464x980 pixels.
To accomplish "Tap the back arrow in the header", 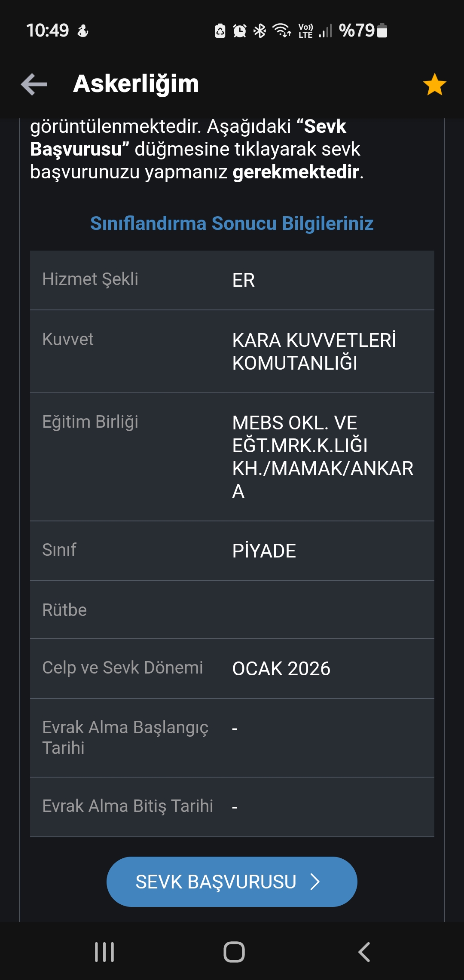I will coord(34,84).
